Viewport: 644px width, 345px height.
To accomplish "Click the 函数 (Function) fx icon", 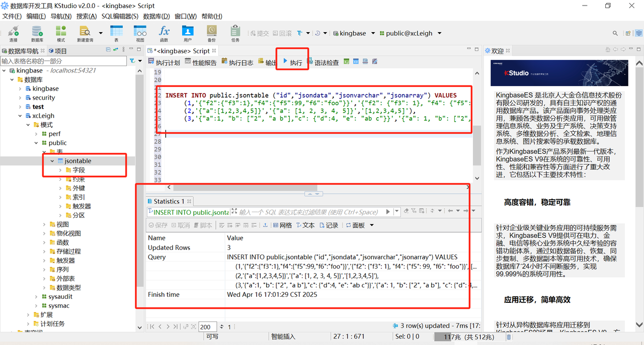I will (x=164, y=34).
